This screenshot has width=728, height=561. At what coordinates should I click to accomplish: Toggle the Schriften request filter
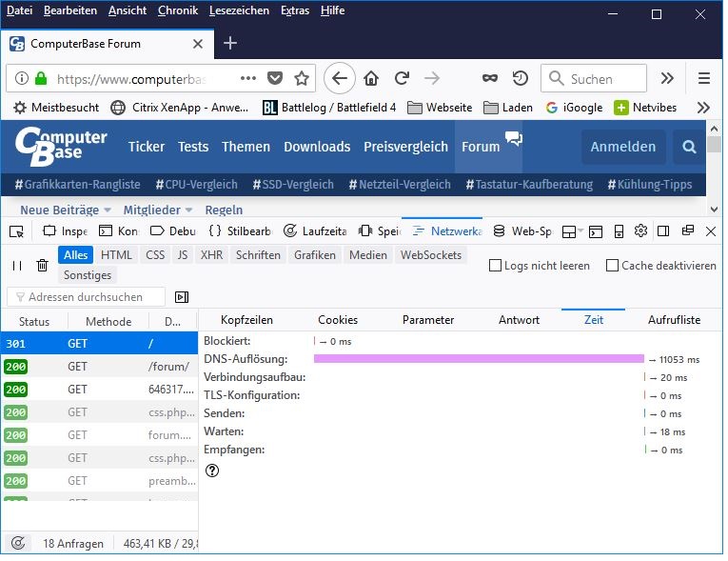click(258, 255)
